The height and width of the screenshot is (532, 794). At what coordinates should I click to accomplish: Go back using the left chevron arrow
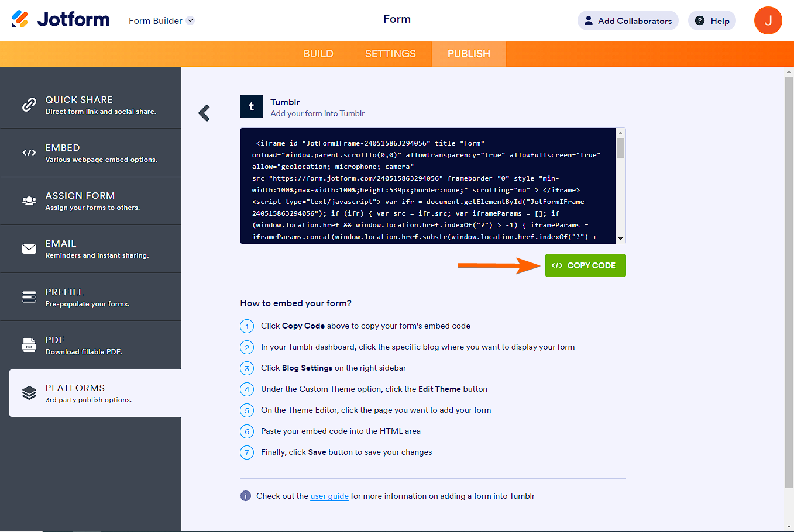(x=204, y=113)
